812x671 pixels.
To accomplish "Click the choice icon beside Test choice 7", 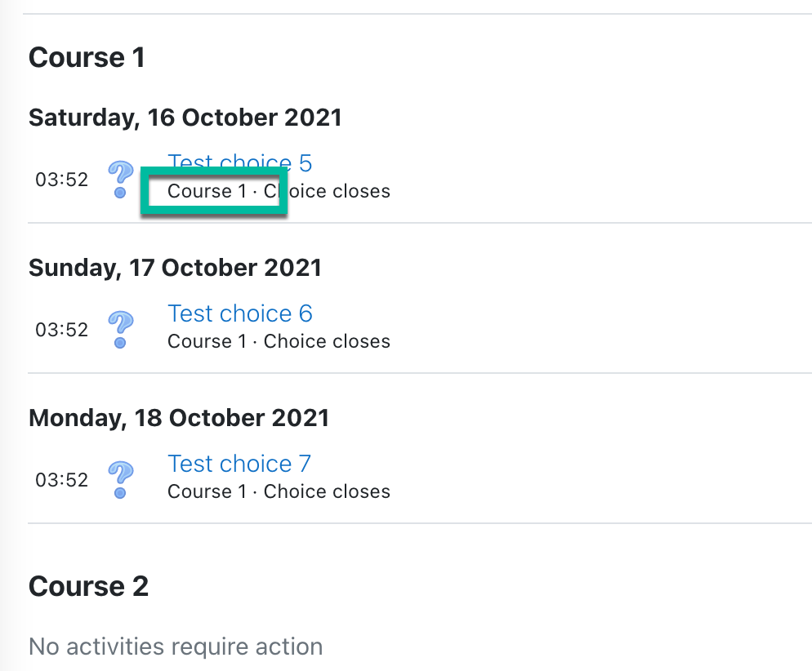I will (x=121, y=480).
